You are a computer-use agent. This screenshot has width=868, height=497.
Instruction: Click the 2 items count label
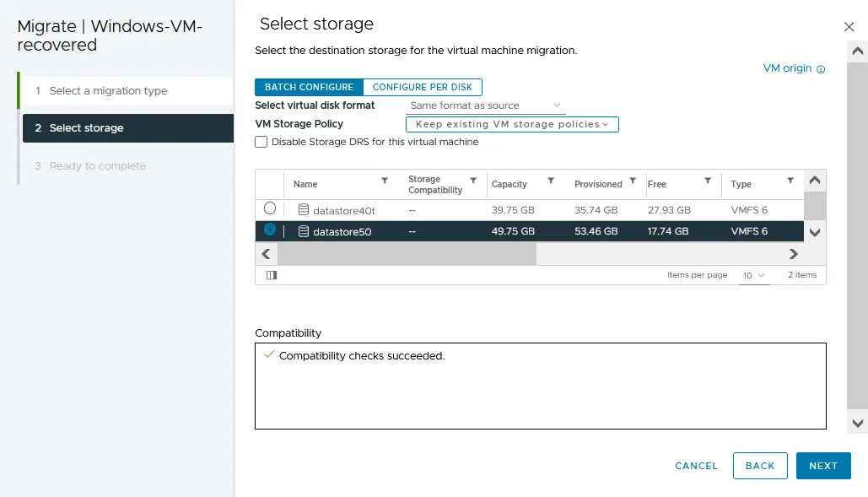[x=802, y=274]
